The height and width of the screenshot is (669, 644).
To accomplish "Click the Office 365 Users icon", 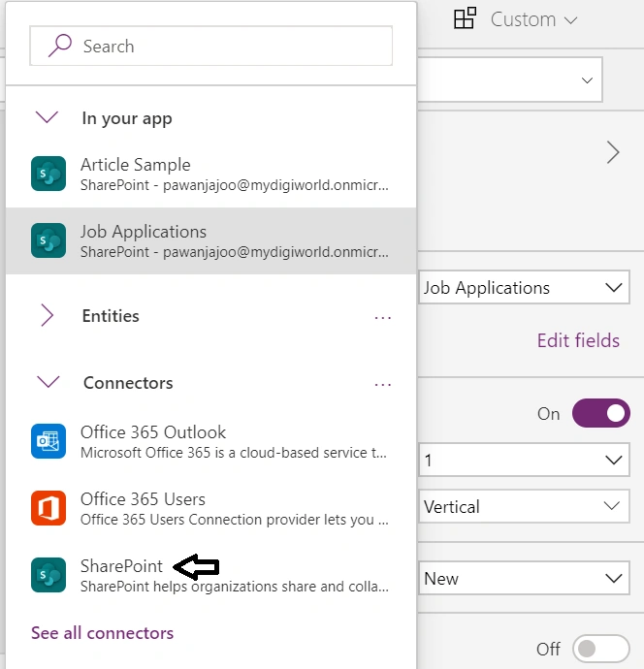I will point(48,508).
